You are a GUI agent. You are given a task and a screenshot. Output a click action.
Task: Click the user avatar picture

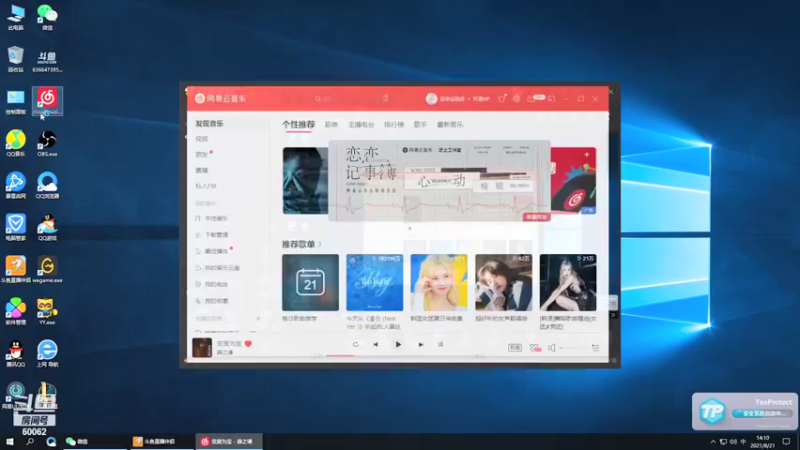click(432, 98)
